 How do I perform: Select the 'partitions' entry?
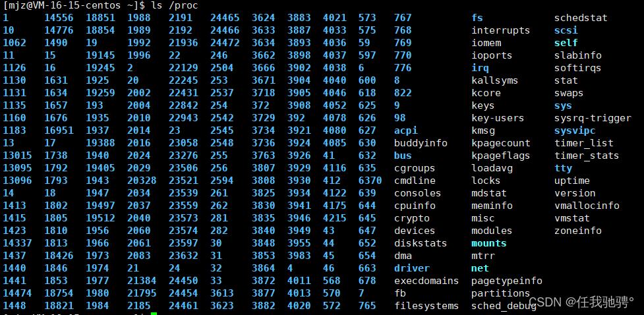(501, 293)
